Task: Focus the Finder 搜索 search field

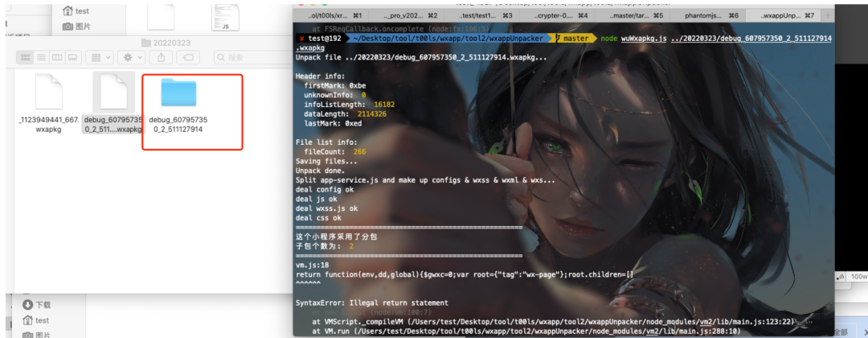Action: (x=252, y=57)
